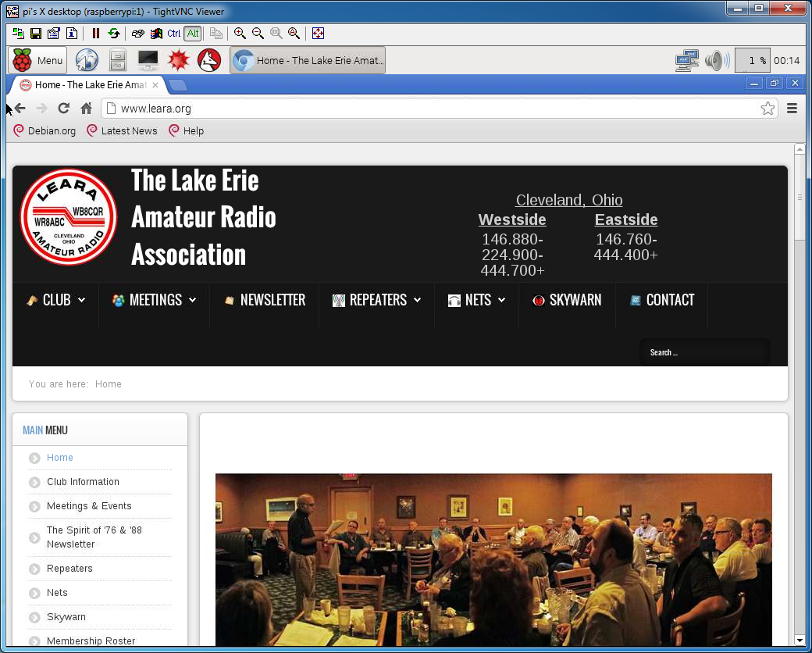Send Ctrl+Esc with the Windows flag icon
Image resolution: width=812 pixels, height=653 pixels.
pyautogui.click(x=156, y=34)
